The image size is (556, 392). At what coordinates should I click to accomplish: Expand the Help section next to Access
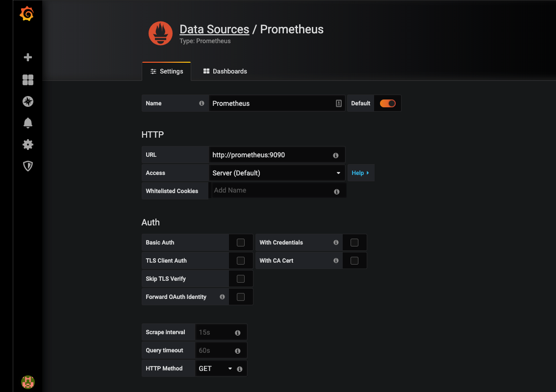click(x=361, y=173)
